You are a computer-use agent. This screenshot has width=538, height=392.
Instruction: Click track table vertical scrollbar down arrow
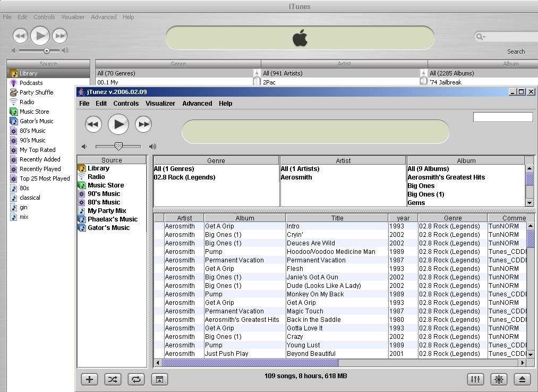pyautogui.click(x=531, y=354)
